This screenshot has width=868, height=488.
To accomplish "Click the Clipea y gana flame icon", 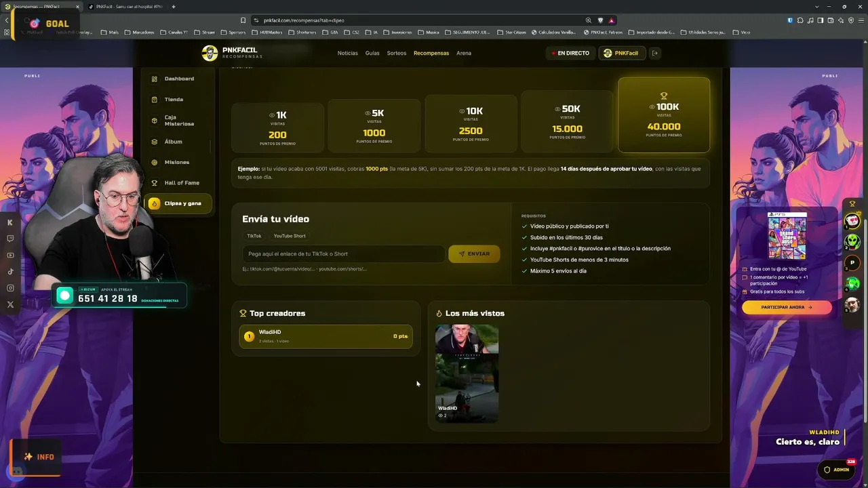I will click(x=154, y=203).
